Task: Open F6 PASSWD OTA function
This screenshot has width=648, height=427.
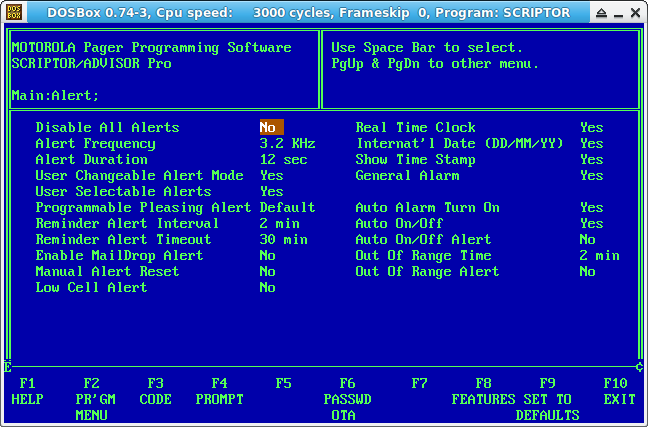Action: coord(347,399)
